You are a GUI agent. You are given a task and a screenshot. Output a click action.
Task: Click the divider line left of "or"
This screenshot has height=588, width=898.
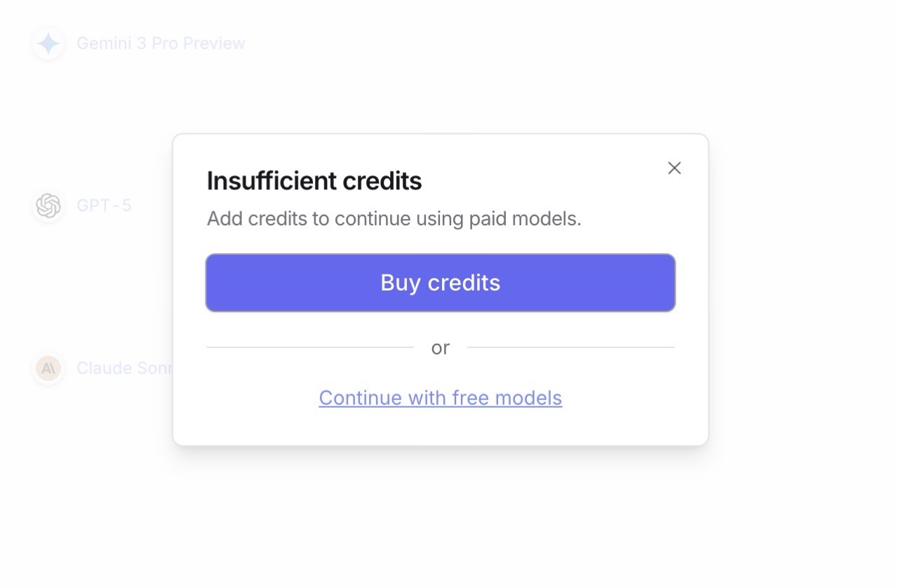point(310,347)
